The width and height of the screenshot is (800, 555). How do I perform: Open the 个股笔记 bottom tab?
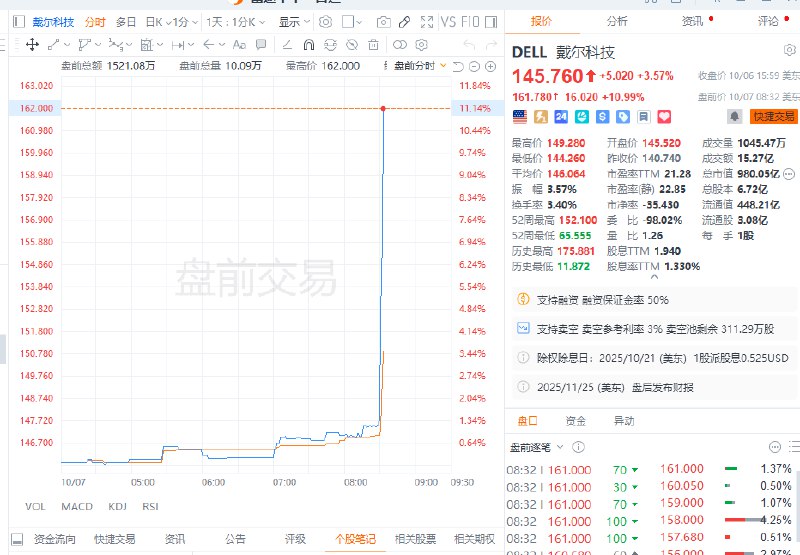[355, 539]
